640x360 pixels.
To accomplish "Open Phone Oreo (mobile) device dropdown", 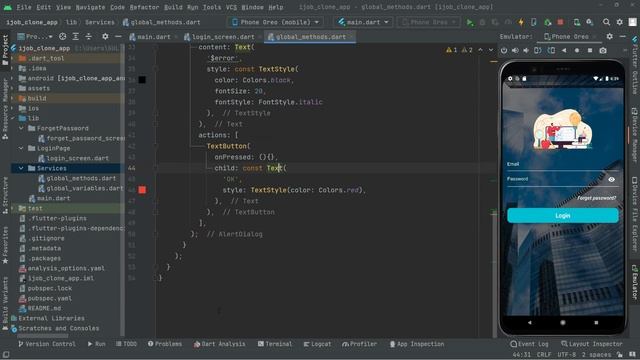I will pos(276,22).
